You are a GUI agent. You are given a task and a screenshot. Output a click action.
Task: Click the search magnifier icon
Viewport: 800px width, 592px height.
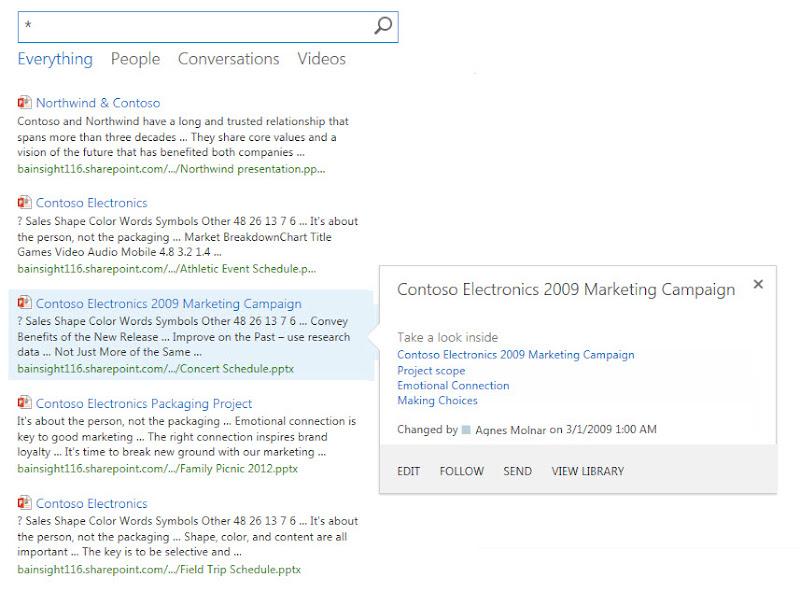pos(383,25)
